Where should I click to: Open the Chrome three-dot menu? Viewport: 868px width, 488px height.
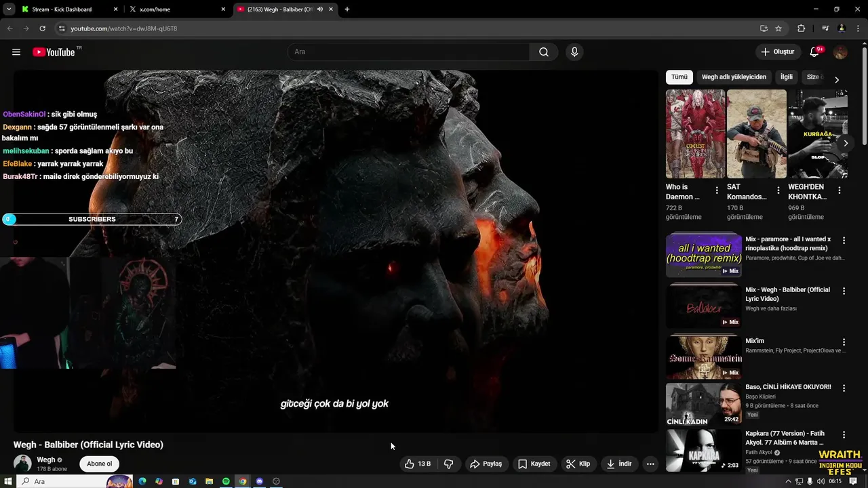click(x=857, y=28)
